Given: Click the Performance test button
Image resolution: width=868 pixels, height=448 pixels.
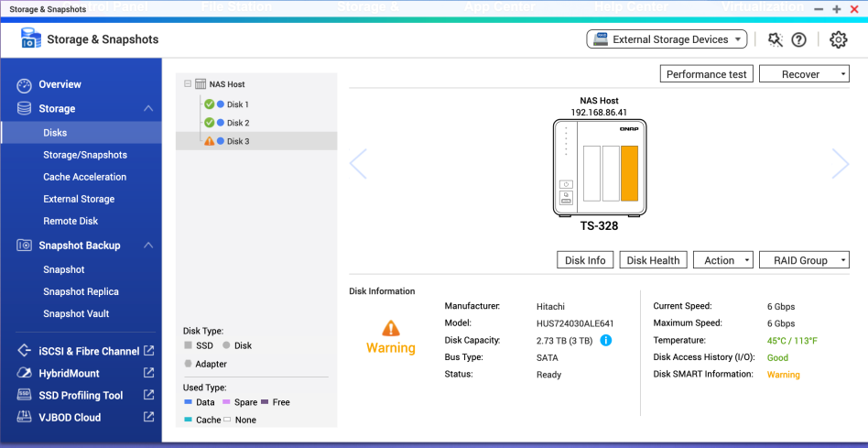Looking at the screenshot, I should [x=706, y=74].
